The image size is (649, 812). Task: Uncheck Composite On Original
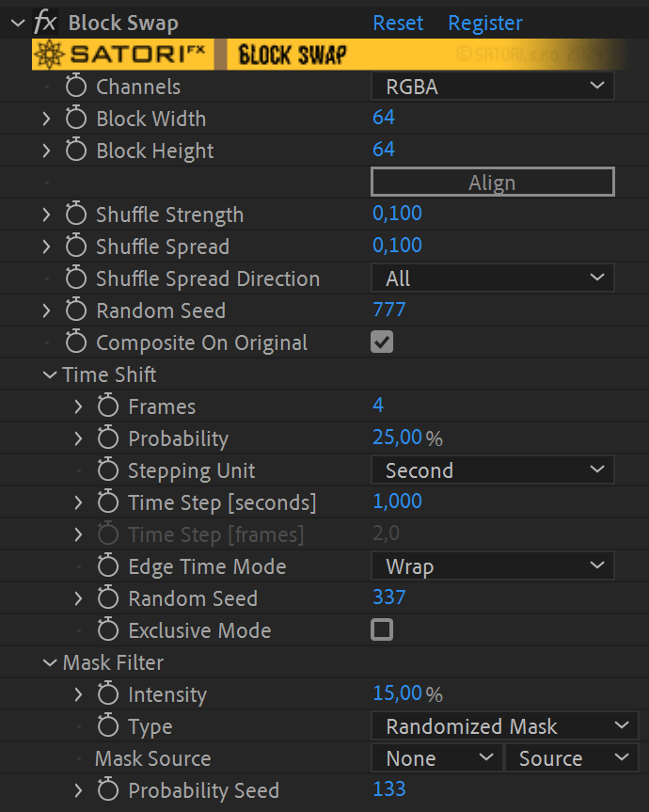[382, 342]
